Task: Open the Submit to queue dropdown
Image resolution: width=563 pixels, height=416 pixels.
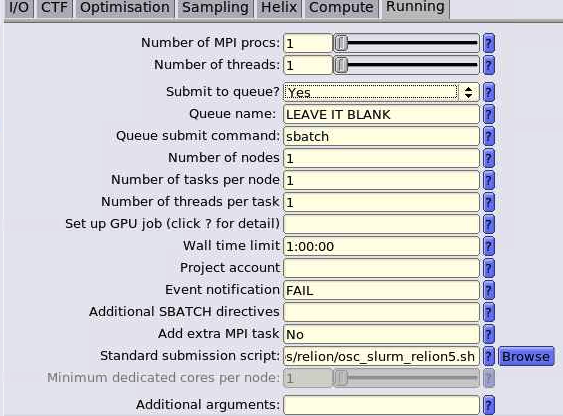Action: pos(381,92)
